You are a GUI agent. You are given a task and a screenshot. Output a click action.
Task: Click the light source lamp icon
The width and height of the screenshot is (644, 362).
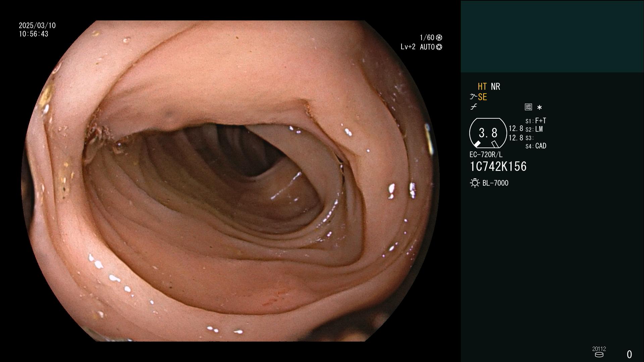coord(475,183)
